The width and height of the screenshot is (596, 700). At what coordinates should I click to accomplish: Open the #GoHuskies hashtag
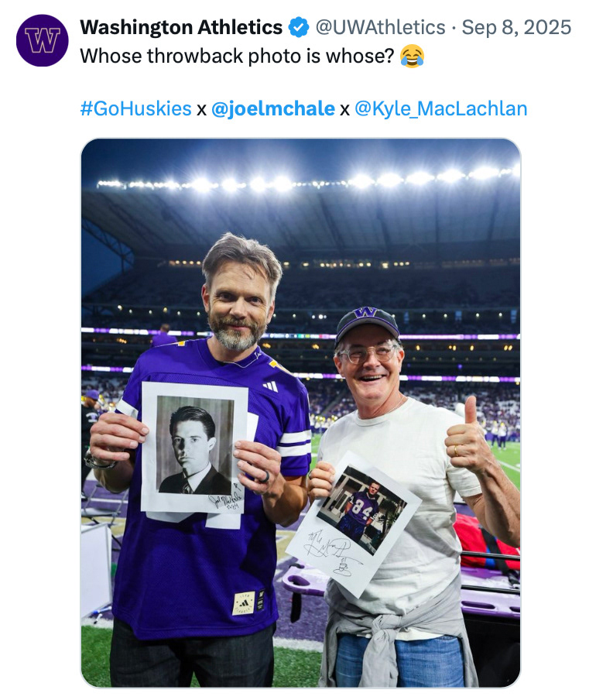135,108
